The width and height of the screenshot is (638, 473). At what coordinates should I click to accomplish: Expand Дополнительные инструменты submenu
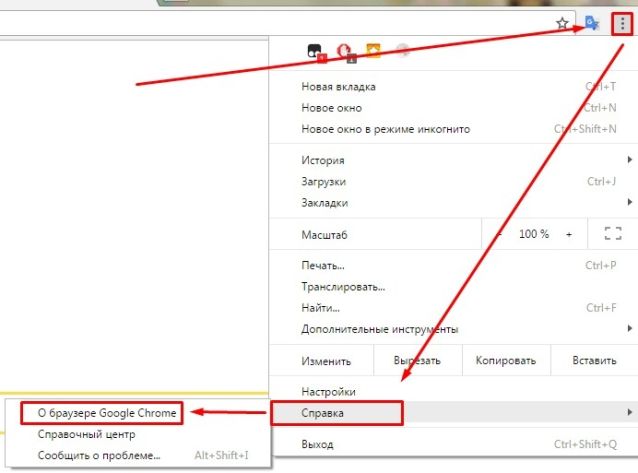click(x=453, y=329)
